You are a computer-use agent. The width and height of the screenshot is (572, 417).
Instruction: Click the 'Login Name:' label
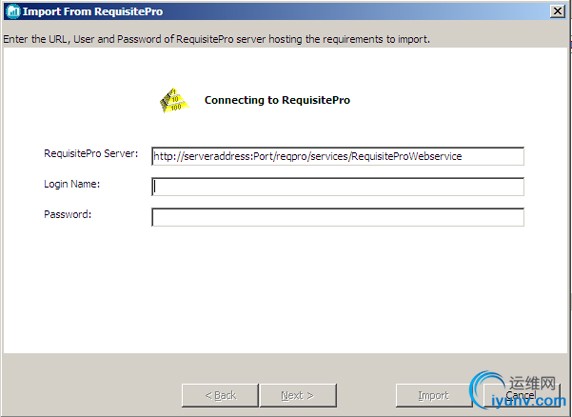coord(72,184)
